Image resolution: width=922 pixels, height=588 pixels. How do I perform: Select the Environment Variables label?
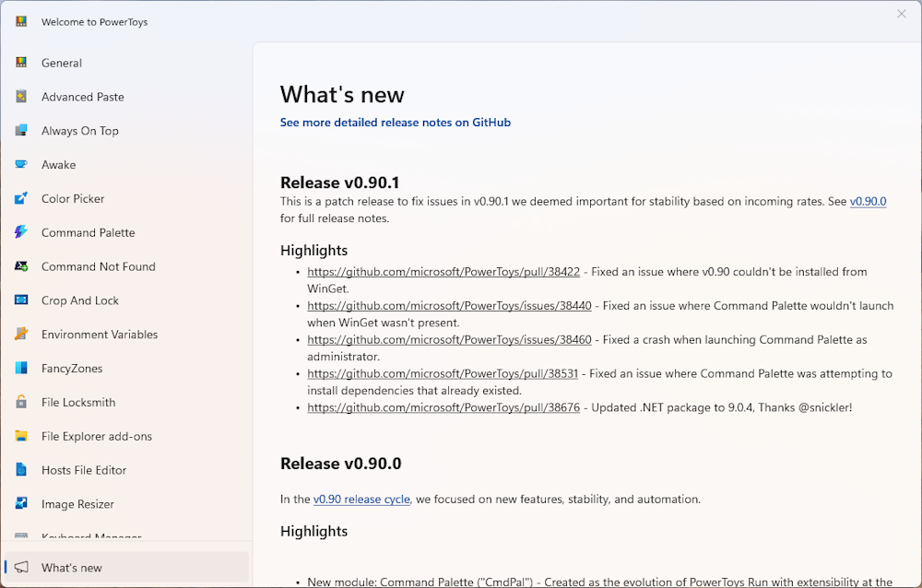pos(100,335)
